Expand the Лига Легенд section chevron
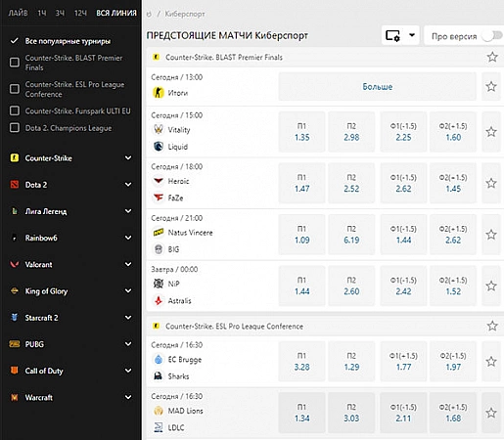The width and height of the screenshot is (504, 440). tap(128, 211)
